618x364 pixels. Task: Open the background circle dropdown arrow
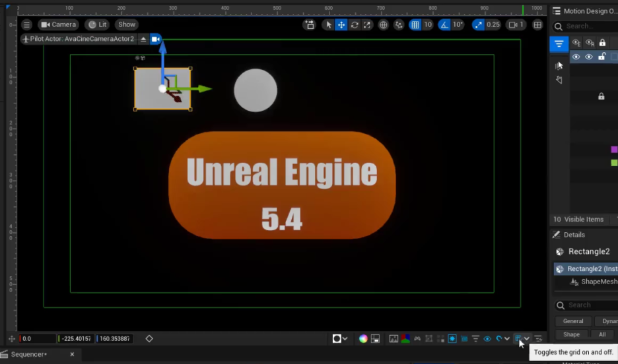tap(345, 338)
